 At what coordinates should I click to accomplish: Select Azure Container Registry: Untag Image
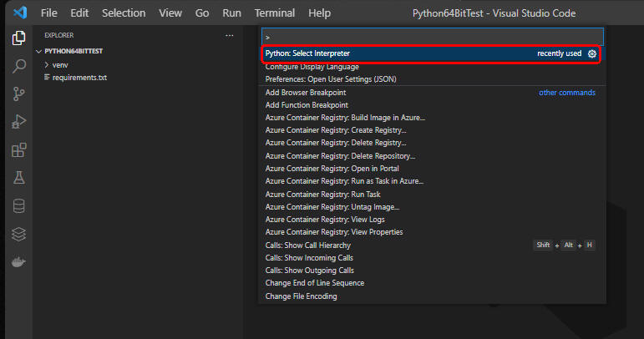433,207
